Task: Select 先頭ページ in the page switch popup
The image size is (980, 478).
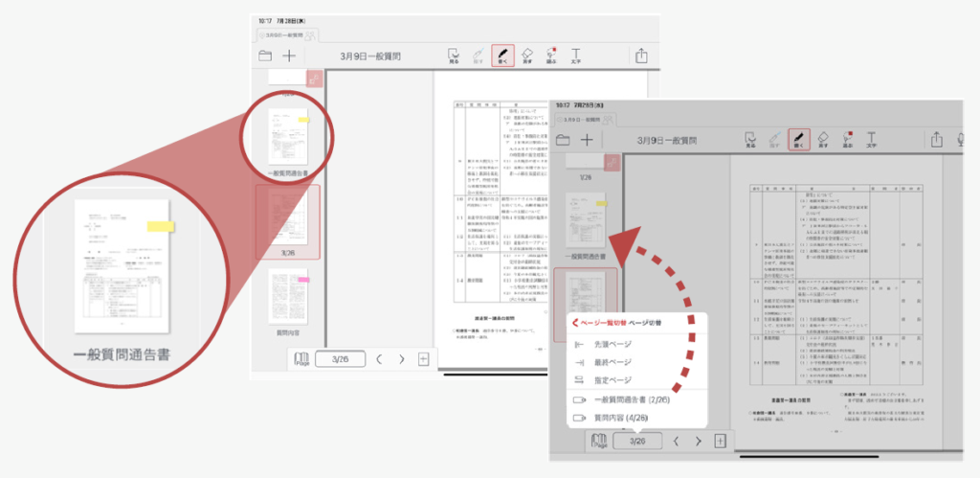Action: [x=612, y=344]
